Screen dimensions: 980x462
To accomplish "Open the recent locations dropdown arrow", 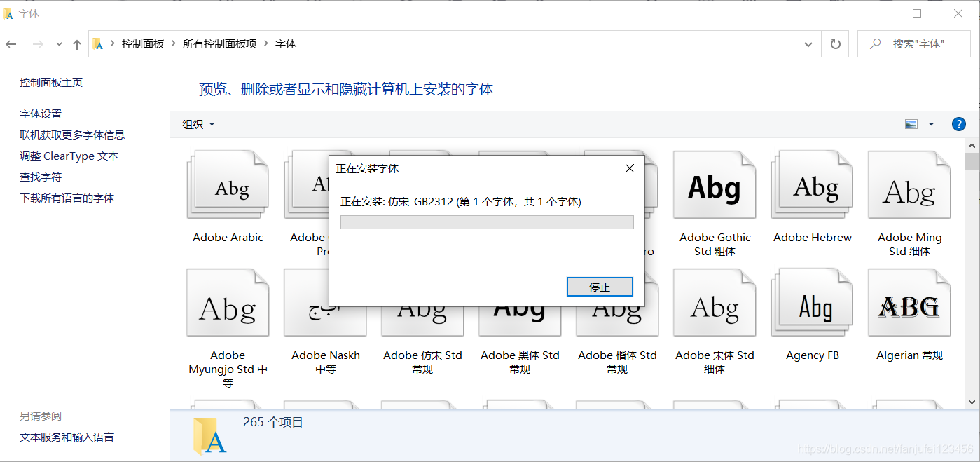I will [59, 44].
